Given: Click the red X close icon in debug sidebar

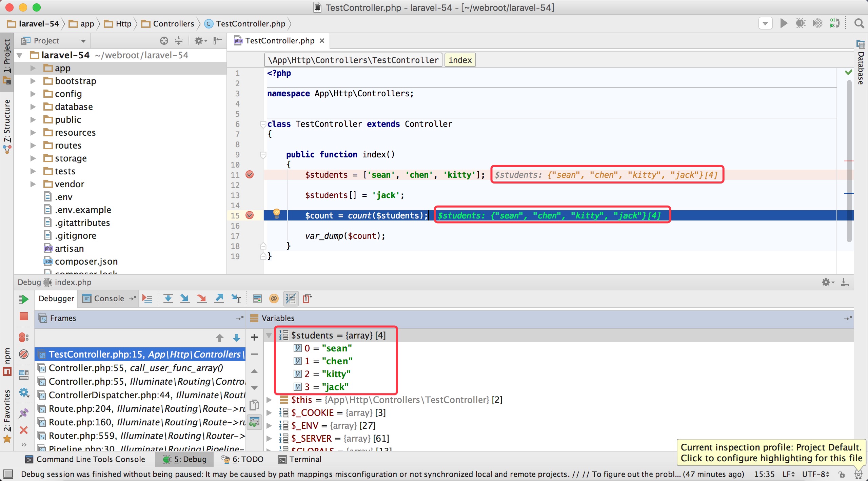Looking at the screenshot, I should pyautogui.click(x=24, y=430).
